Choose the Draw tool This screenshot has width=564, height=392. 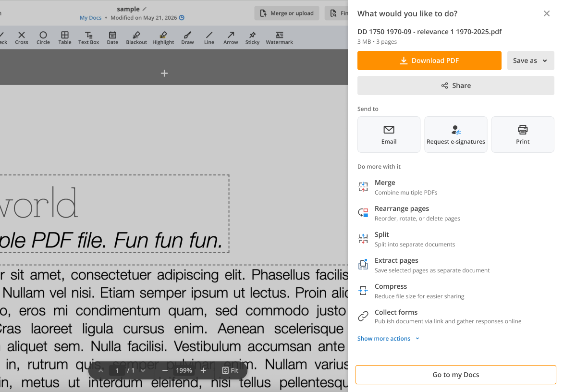(x=187, y=38)
